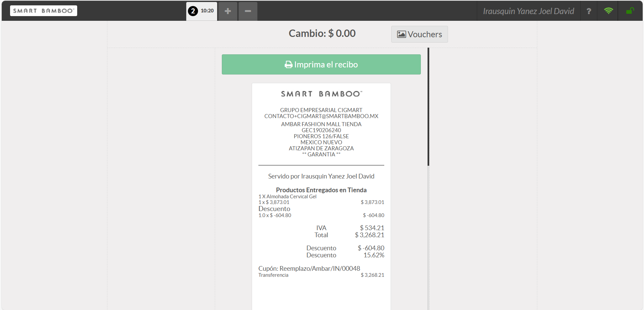644x310 pixels.
Task: Open the Vouchers button
Action: [419, 34]
